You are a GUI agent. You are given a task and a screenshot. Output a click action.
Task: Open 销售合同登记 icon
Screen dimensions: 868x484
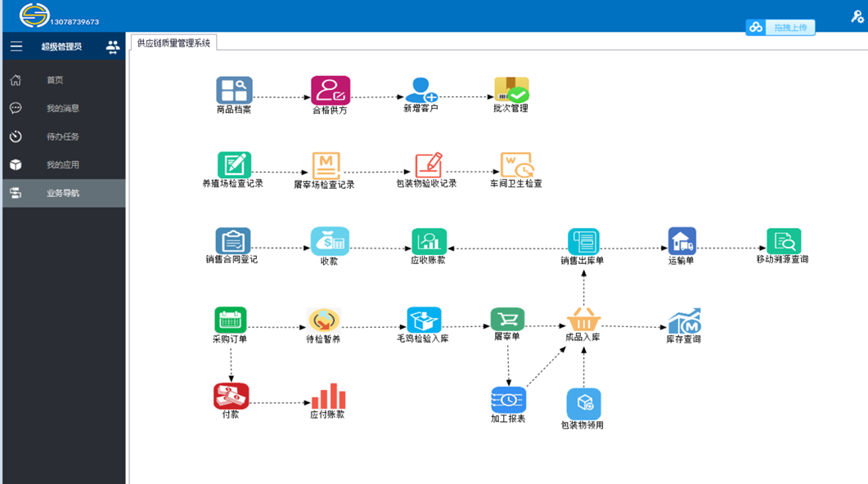pos(233,240)
